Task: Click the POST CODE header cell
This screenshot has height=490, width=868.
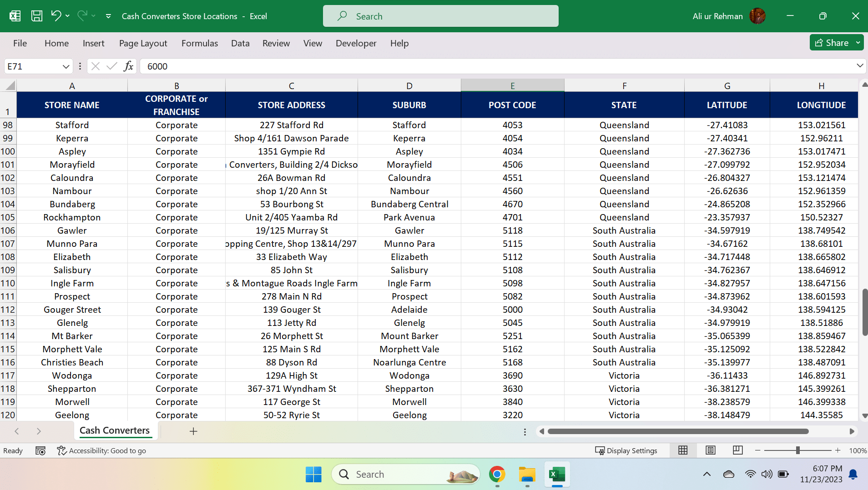Action: 512,105
